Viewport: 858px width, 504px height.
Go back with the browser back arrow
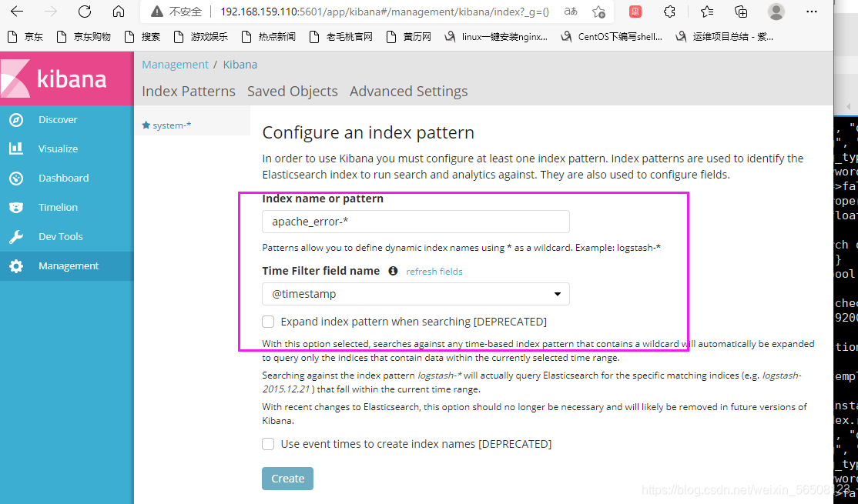point(17,12)
